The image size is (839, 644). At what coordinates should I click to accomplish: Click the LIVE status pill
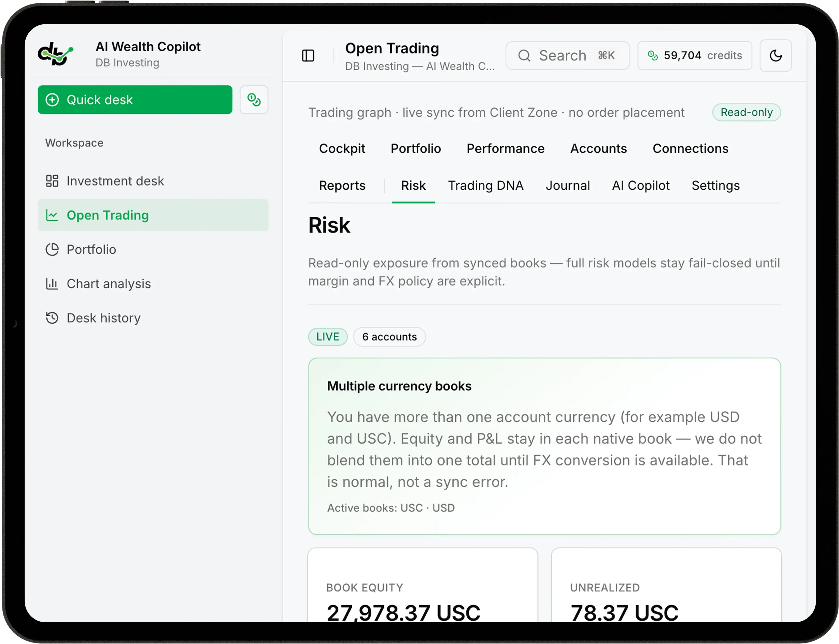tap(328, 337)
